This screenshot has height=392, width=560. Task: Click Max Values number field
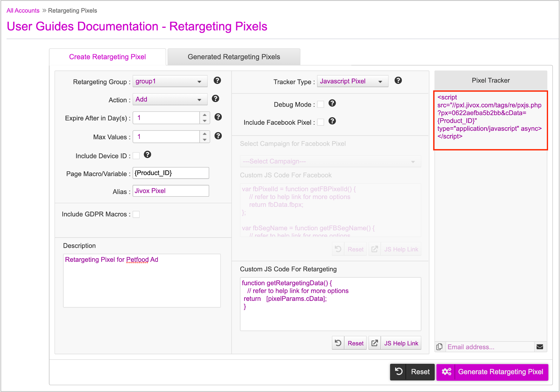[166, 137]
